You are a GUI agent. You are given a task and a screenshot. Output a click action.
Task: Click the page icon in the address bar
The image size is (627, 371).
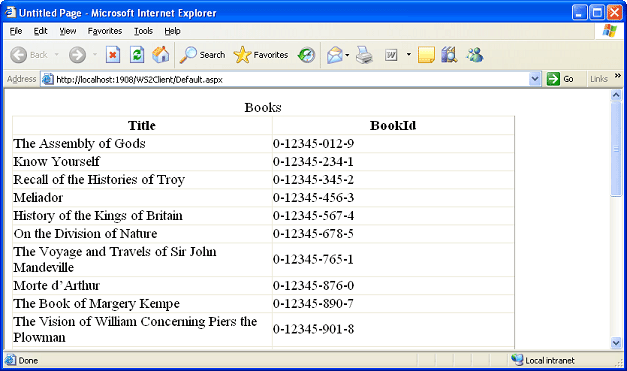(x=48, y=79)
